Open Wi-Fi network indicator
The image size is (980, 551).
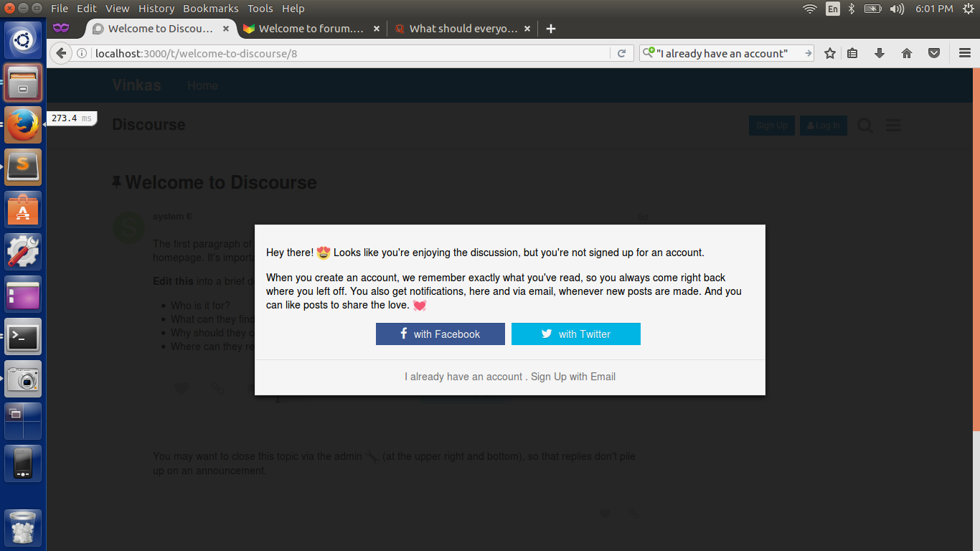click(x=810, y=9)
